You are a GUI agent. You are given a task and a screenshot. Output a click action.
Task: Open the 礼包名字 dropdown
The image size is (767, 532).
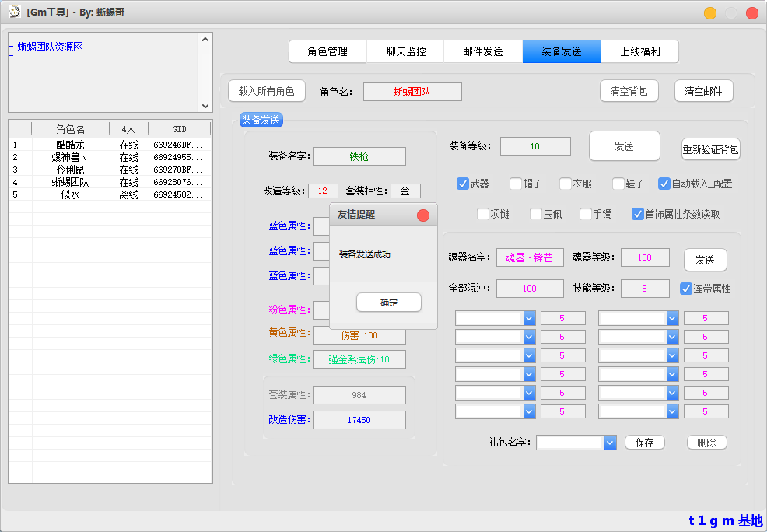610,443
